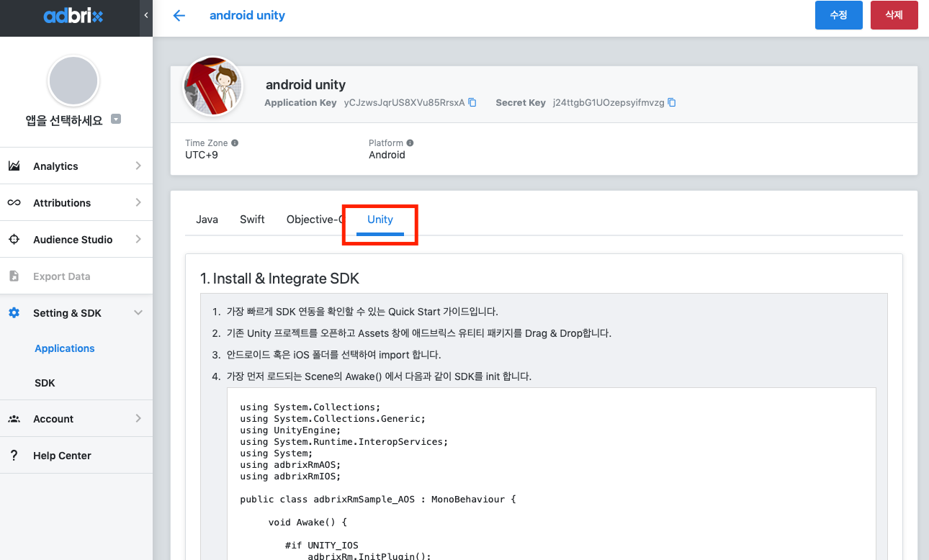Open the Help Center menu item
This screenshot has height=560, width=929.
coord(76,456)
